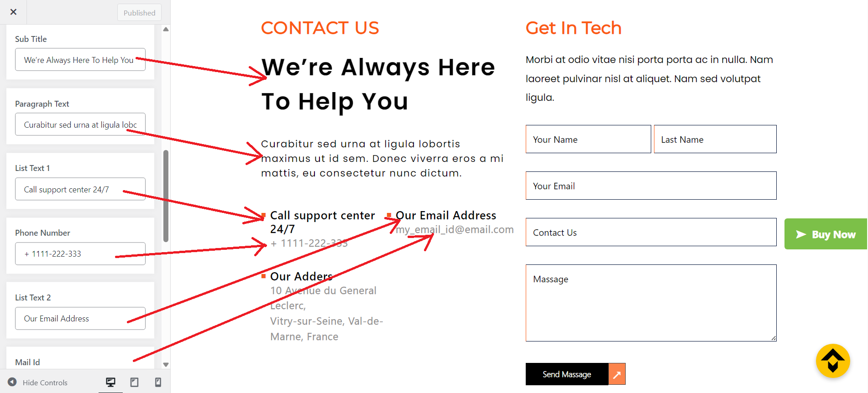The height and width of the screenshot is (393, 868).
Task: Focus the Sub Title text field
Action: pos(80,60)
